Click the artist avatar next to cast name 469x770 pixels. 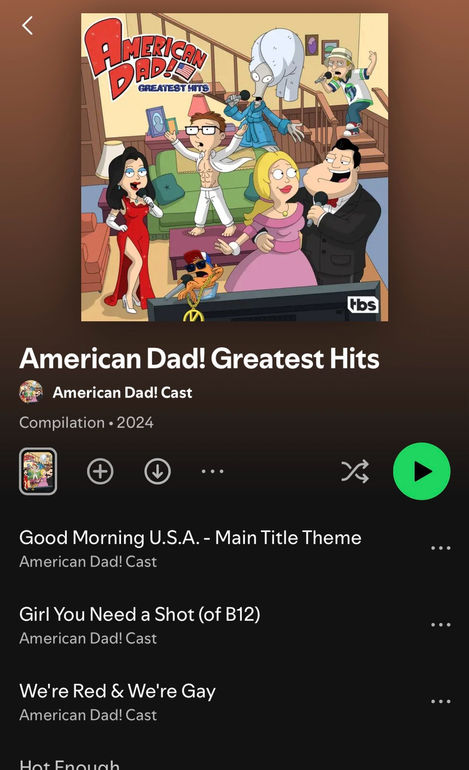31,392
